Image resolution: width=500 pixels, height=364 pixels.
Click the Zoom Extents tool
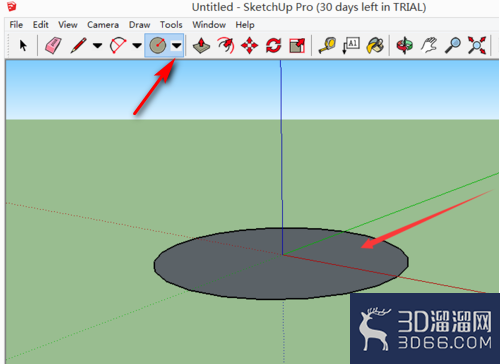[477, 45]
